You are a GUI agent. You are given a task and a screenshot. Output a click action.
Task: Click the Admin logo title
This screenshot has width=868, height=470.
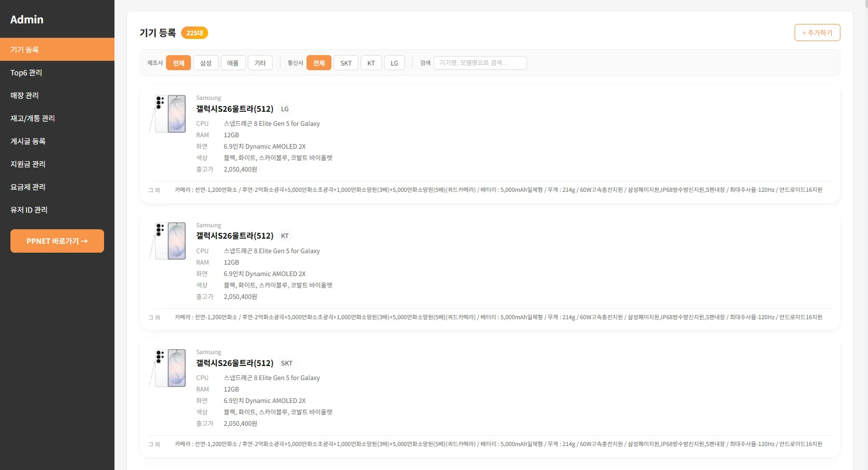27,19
